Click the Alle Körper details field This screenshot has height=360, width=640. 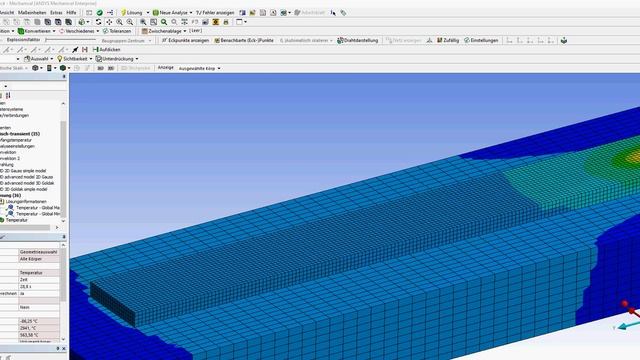click(39, 259)
